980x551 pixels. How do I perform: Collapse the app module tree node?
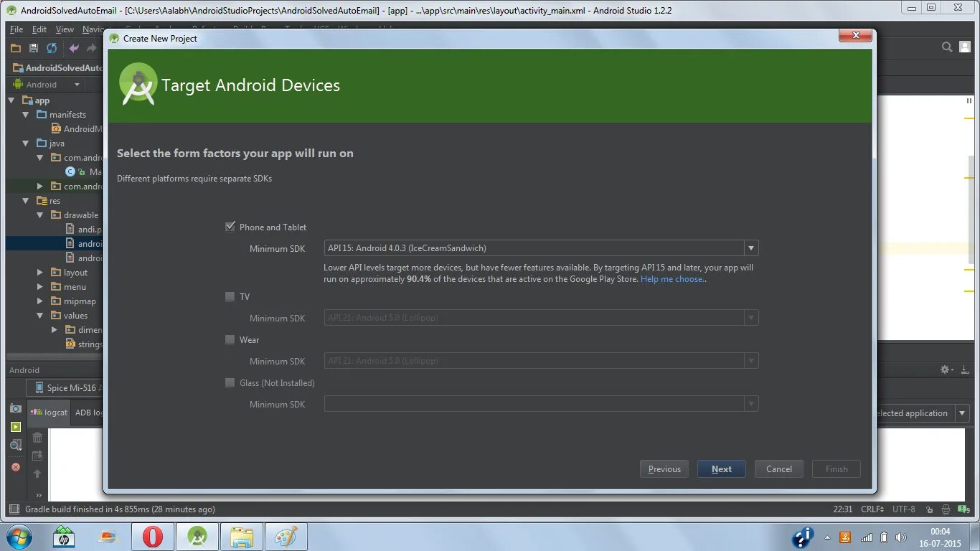(x=11, y=100)
